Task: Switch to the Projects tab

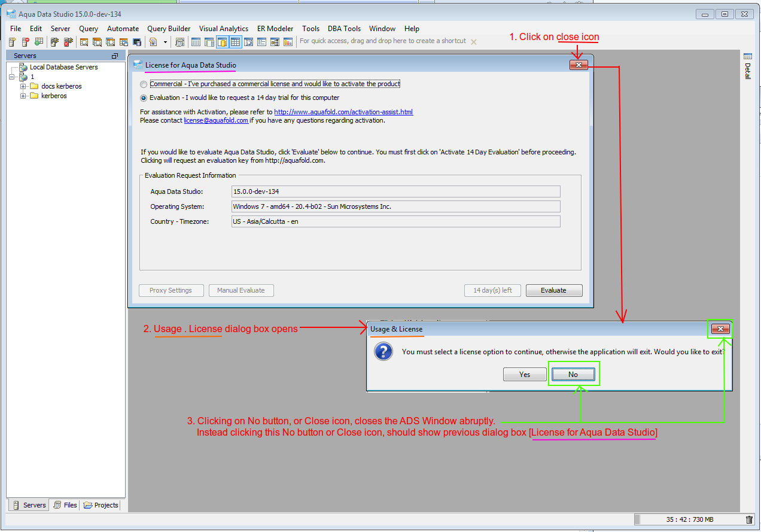Action: coord(101,505)
